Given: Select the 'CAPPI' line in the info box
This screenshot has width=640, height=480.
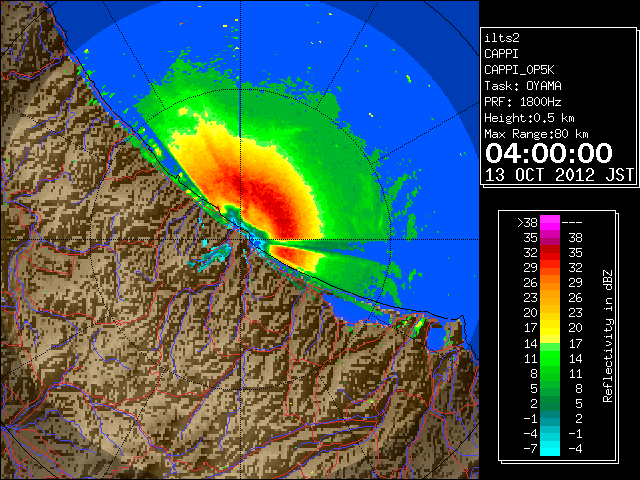Looking at the screenshot, I should [501, 54].
